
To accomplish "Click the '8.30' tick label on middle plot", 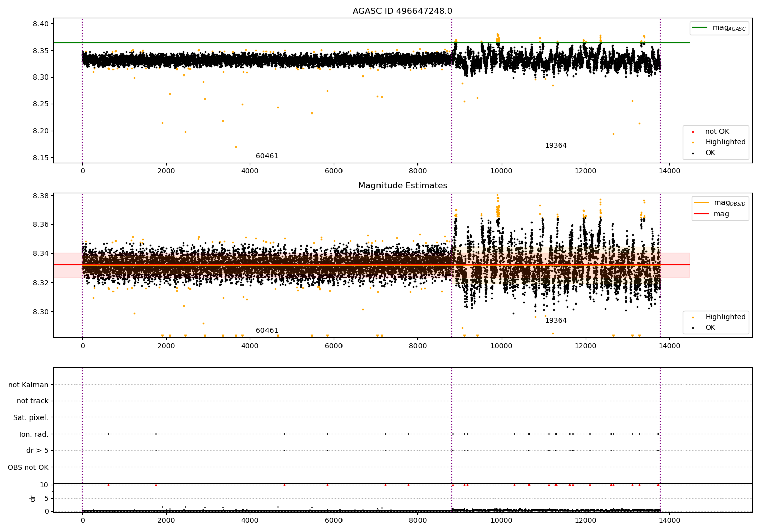I will (x=41, y=312).
